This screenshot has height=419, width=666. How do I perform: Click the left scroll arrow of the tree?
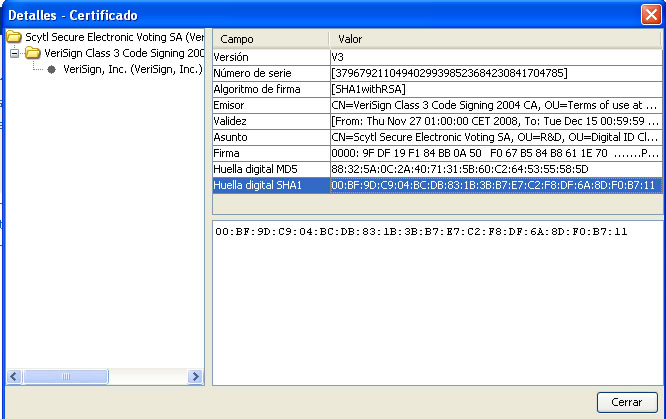[x=14, y=377]
